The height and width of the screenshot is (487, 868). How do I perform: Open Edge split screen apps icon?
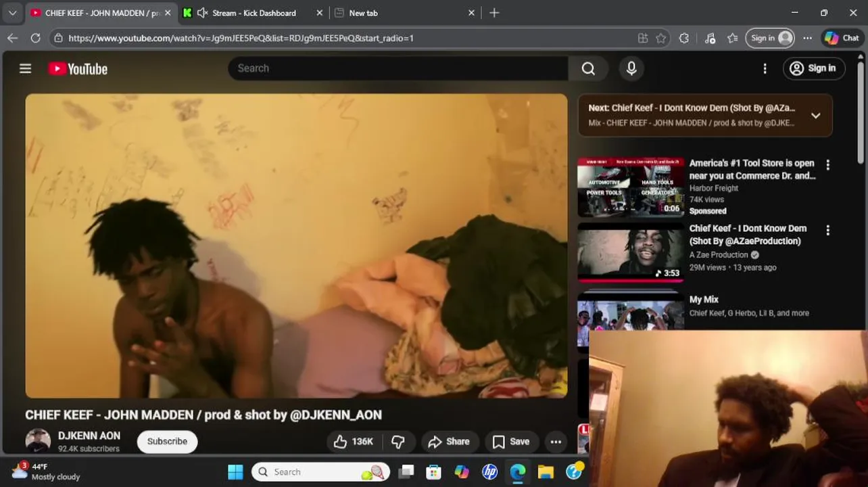pyautogui.click(x=643, y=38)
